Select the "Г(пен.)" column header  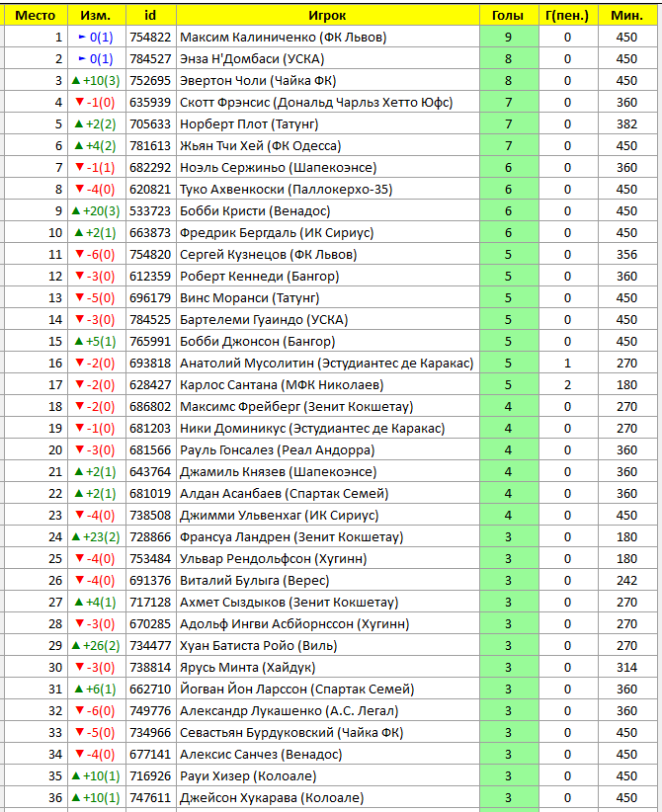[x=568, y=16]
